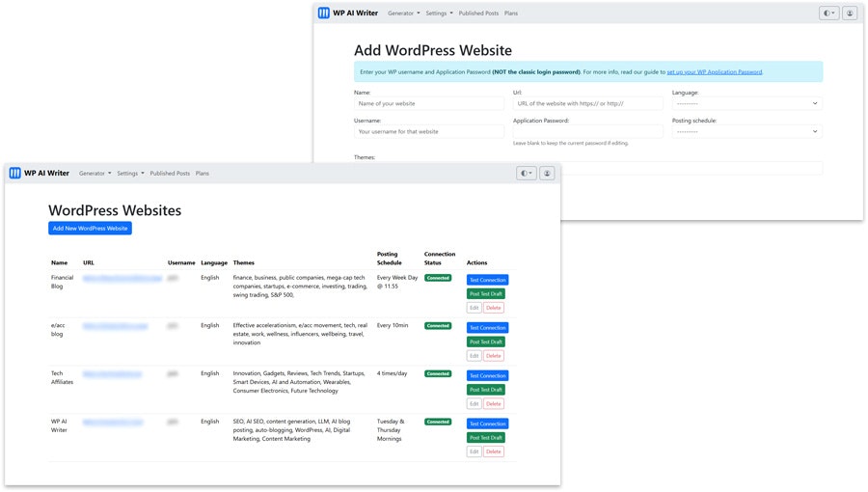This screenshot has height=492, width=868.
Task: Open Settings menu in Add Website window
Action: click(x=439, y=14)
